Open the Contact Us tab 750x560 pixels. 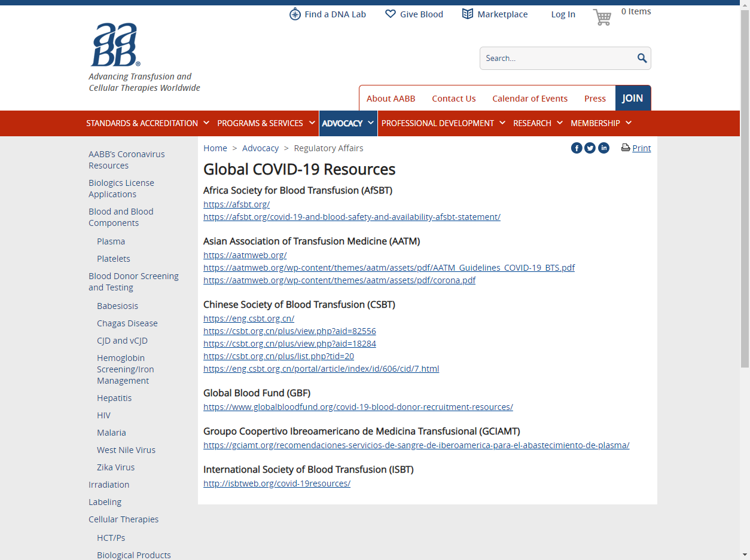tap(454, 99)
